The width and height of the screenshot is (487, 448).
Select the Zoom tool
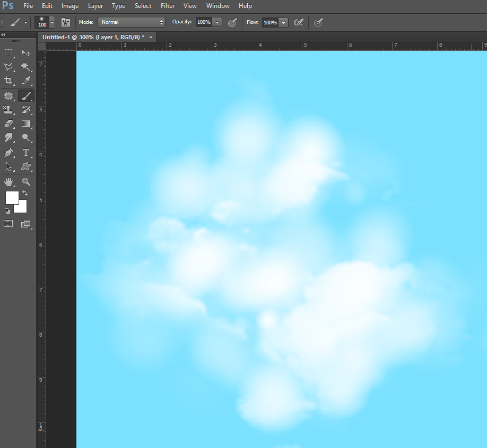(26, 182)
